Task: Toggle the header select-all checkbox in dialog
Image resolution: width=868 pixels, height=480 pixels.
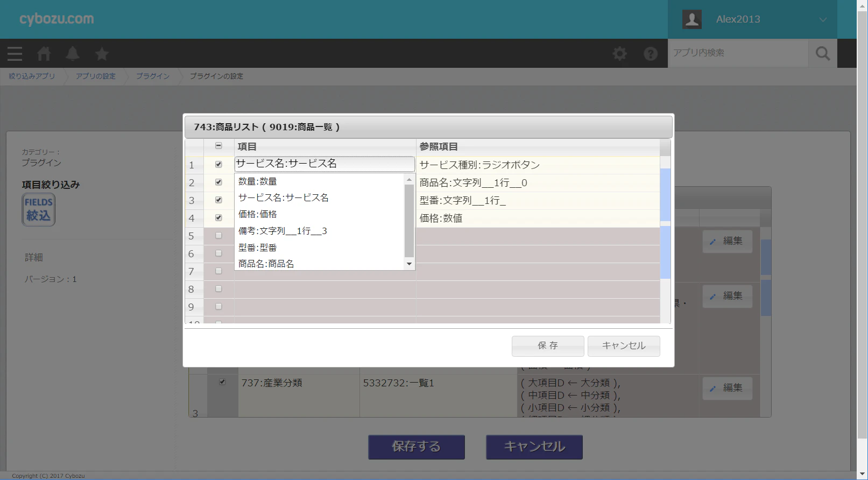Action: pos(218,146)
